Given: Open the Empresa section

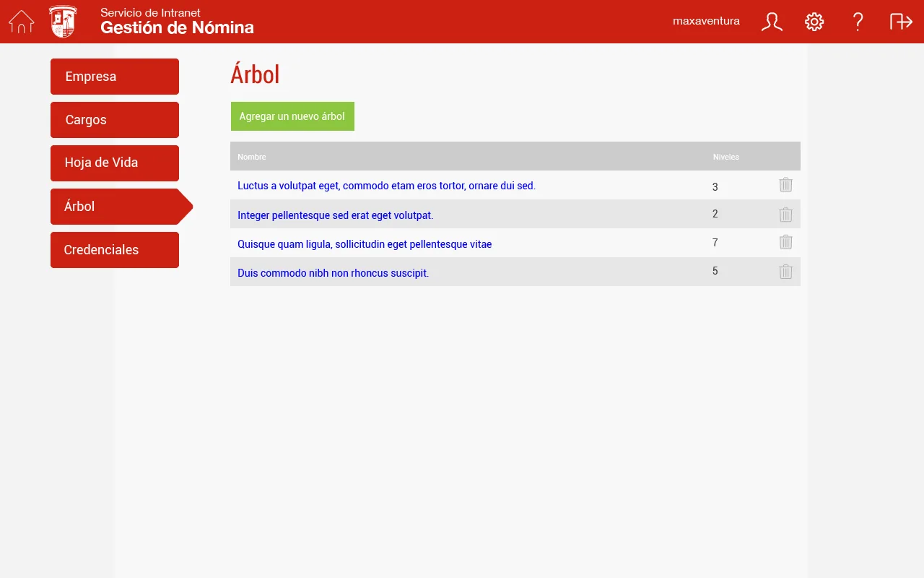Looking at the screenshot, I should pyautogui.click(x=115, y=77).
